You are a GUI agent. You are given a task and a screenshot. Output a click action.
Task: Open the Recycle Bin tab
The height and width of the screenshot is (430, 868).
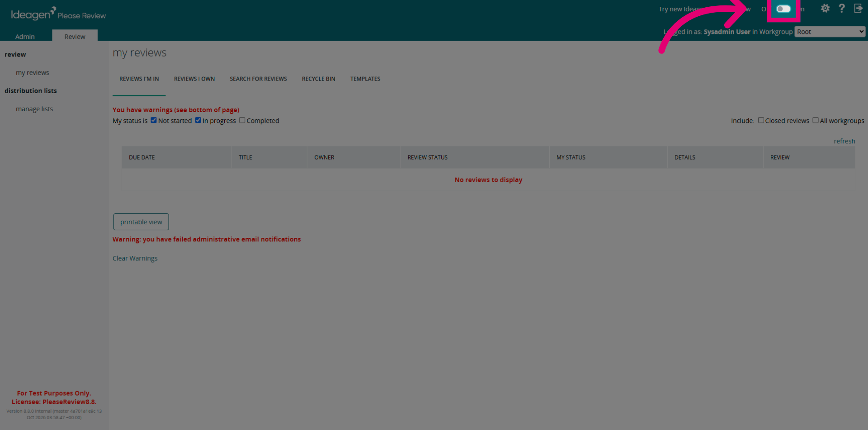coord(319,79)
